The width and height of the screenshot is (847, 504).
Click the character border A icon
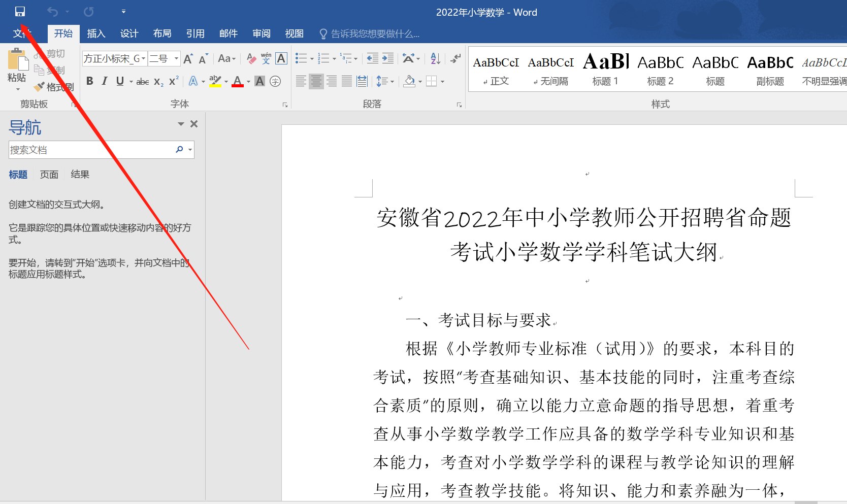coord(281,59)
